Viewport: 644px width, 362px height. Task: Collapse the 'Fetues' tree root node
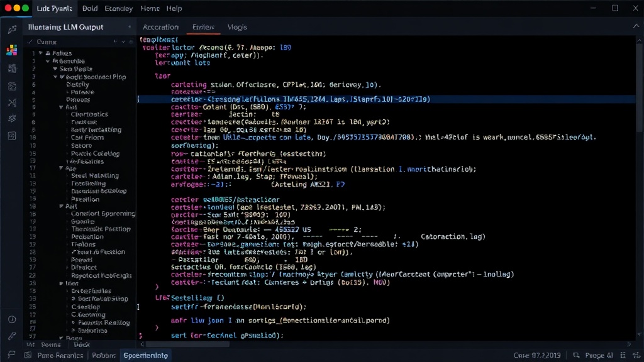[41, 53]
